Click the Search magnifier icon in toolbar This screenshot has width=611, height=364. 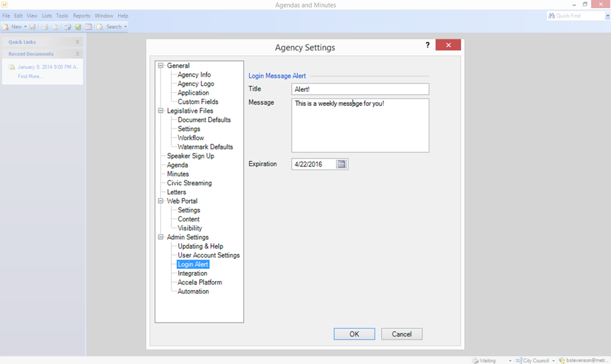[x=100, y=27]
